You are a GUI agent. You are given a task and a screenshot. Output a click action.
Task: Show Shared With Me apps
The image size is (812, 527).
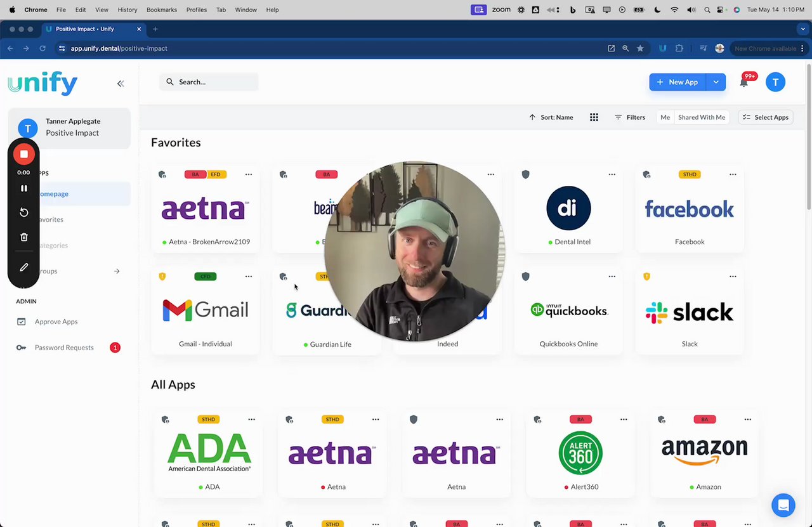[702, 117]
